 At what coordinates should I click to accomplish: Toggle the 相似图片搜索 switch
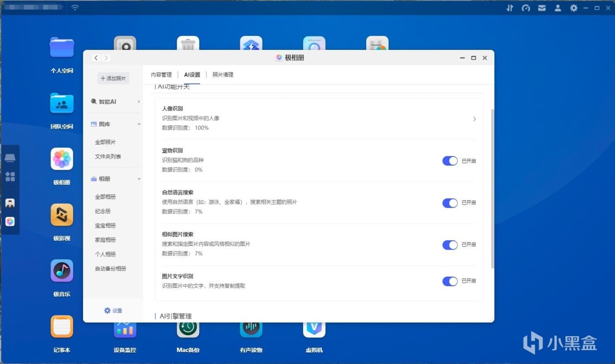450,244
